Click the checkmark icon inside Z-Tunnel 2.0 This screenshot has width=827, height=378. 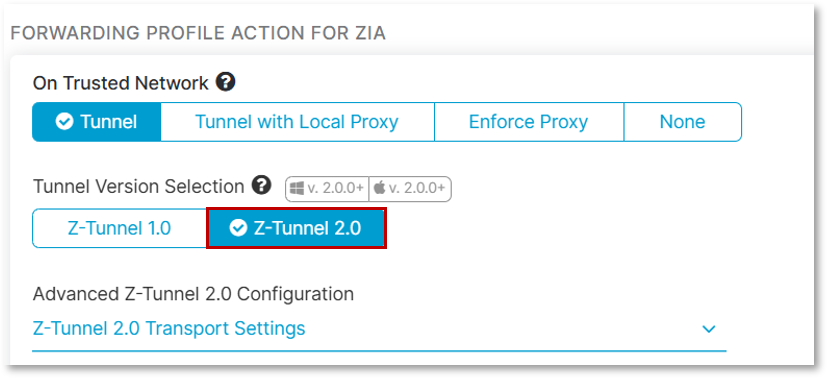pyautogui.click(x=238, y=228)
